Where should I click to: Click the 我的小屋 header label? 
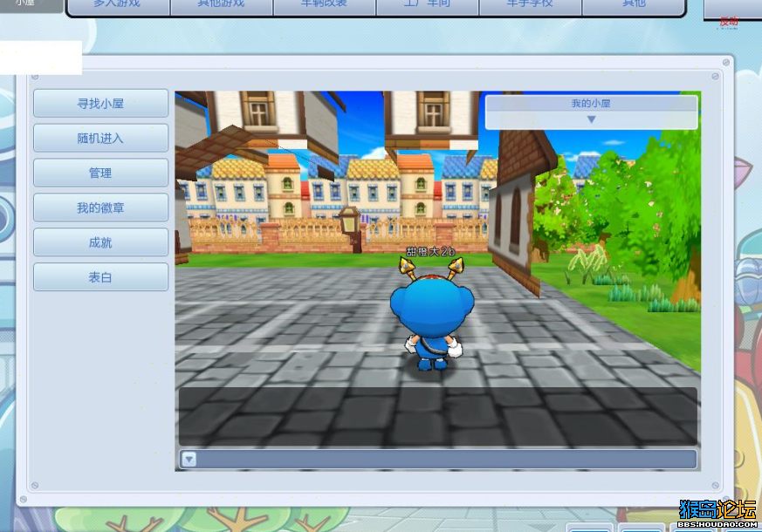click(591, 104)
